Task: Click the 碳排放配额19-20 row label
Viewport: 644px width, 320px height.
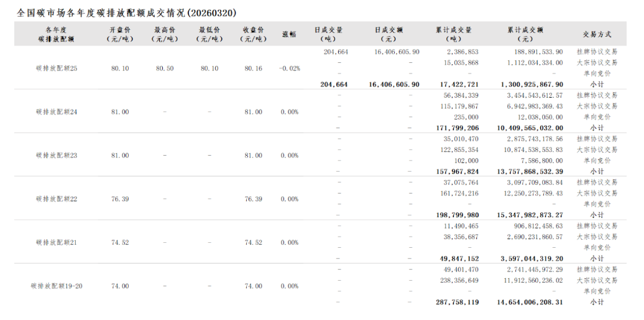Action: [x=57, y=286]
